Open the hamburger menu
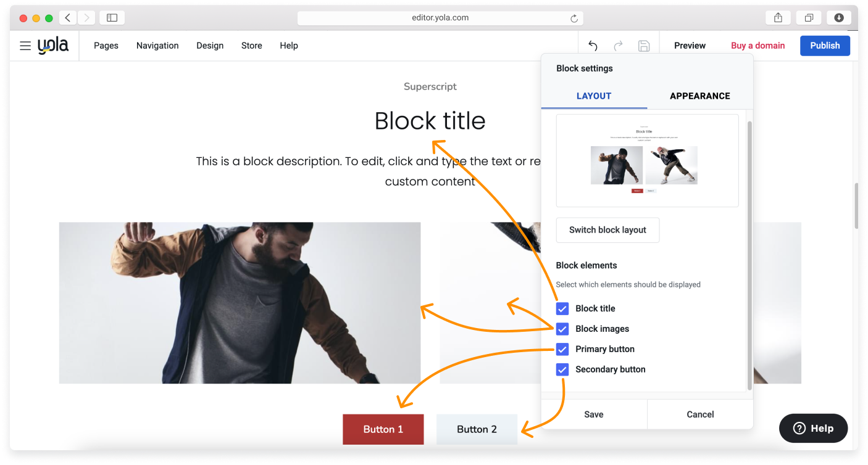The height and width of the screenshot is (465, 868). click(25, 45)
